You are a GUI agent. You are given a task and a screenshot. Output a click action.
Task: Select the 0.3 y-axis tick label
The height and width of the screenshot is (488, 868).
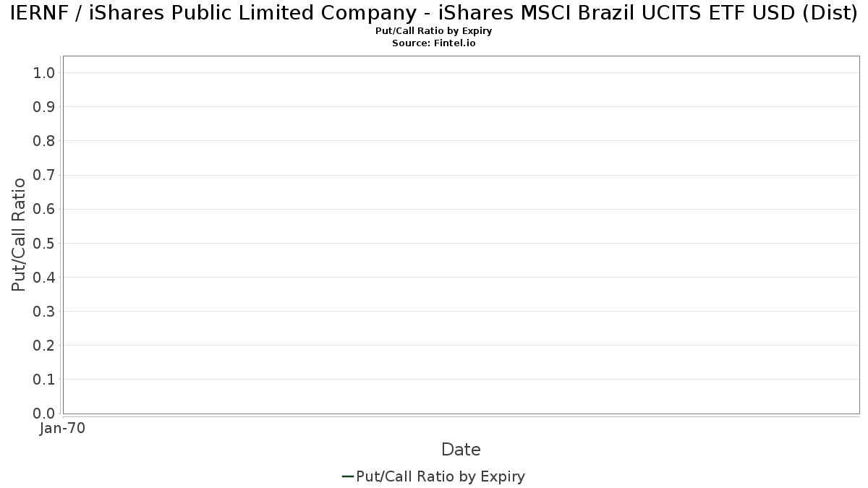click(x=44, y=312)
